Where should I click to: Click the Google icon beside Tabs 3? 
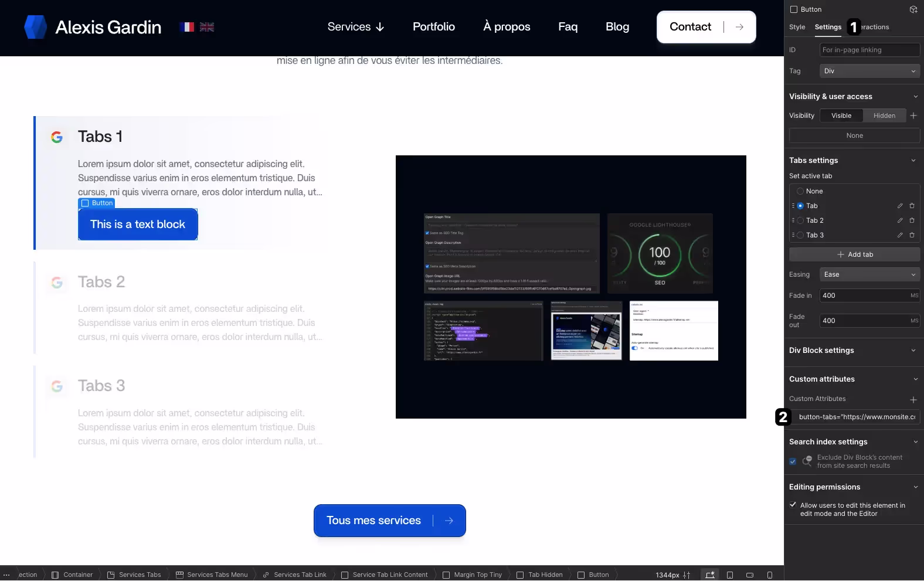coord(57,386)
